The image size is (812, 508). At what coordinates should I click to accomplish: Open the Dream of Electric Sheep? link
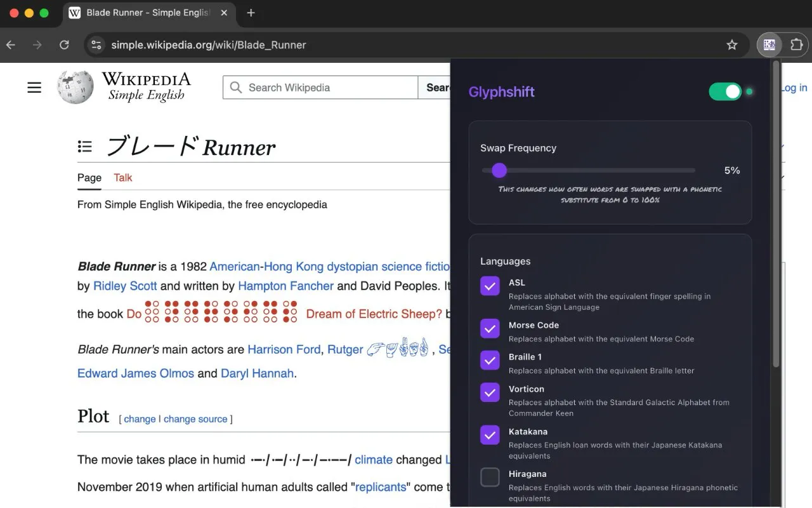point(374,314)
